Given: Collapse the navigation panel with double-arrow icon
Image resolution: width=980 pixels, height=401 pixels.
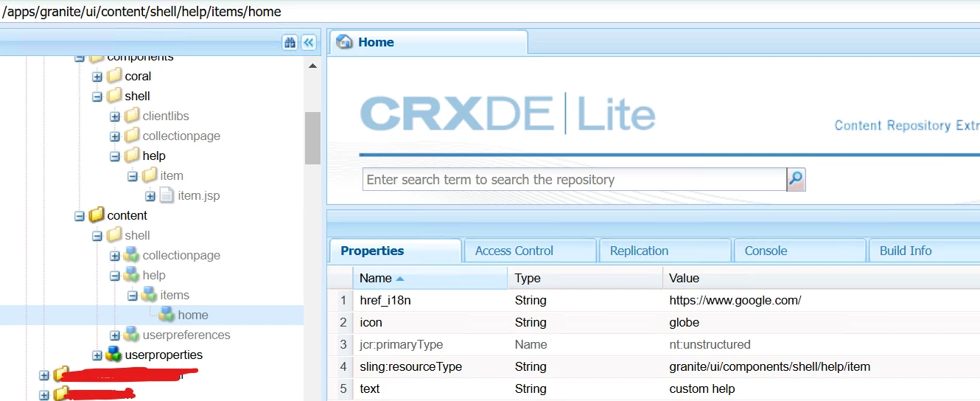Looking at the screenshot, I should click(x=309, y=43).
